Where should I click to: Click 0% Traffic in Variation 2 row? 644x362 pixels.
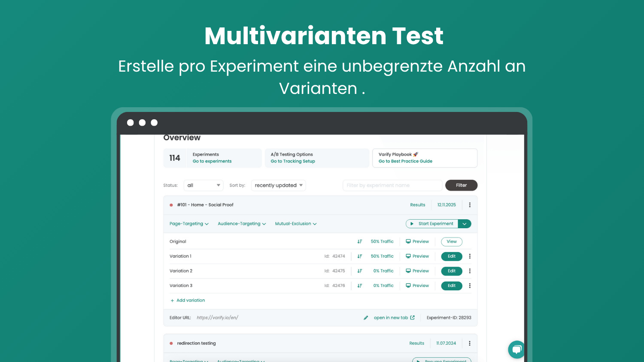[383, 271]
